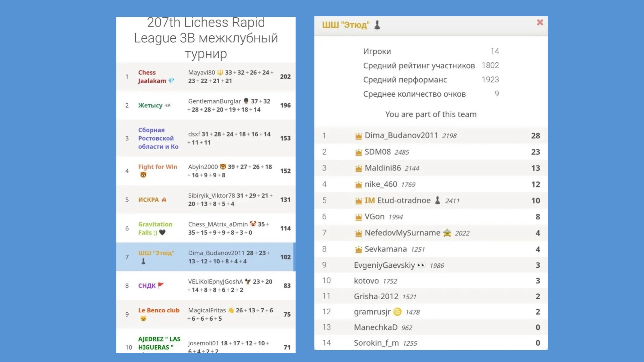This screenshot has height=362, width=644.
Task: Click the black heart after Gravitation Falls
Action: [162, 232]
